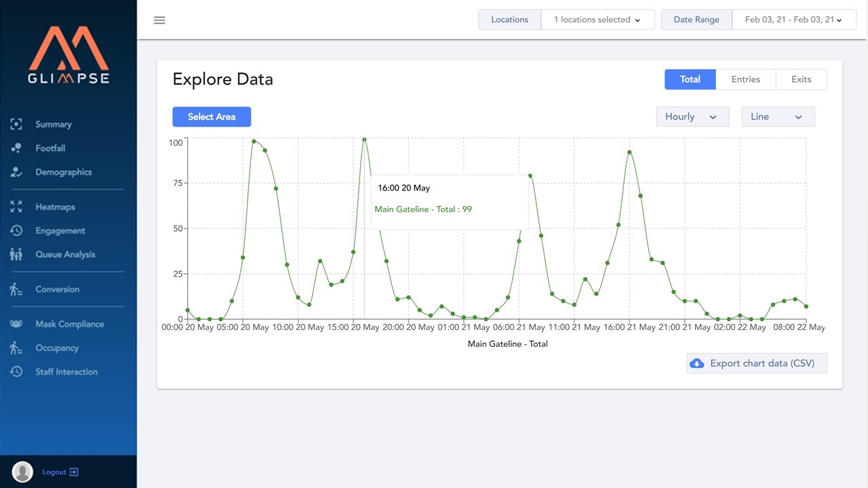
Task: Click the Queue Analysis icon
Action: (x=16, y=254)
